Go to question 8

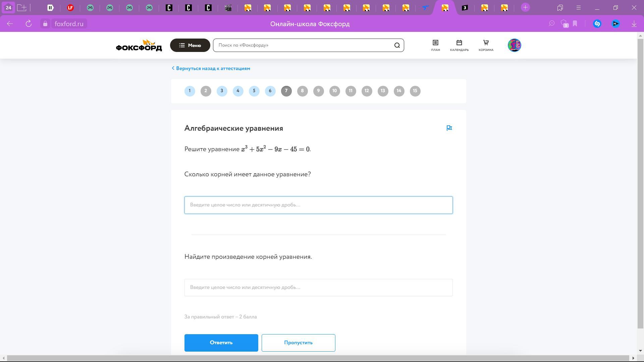click(x=302, y=91)
